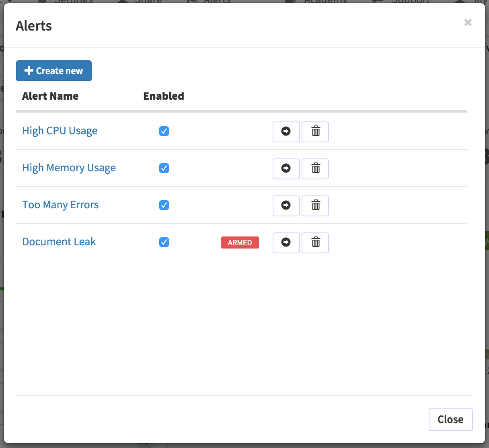489x448 pixels.
Task: Open details arrow for Document Leak alert
Action: pos(286,242)
